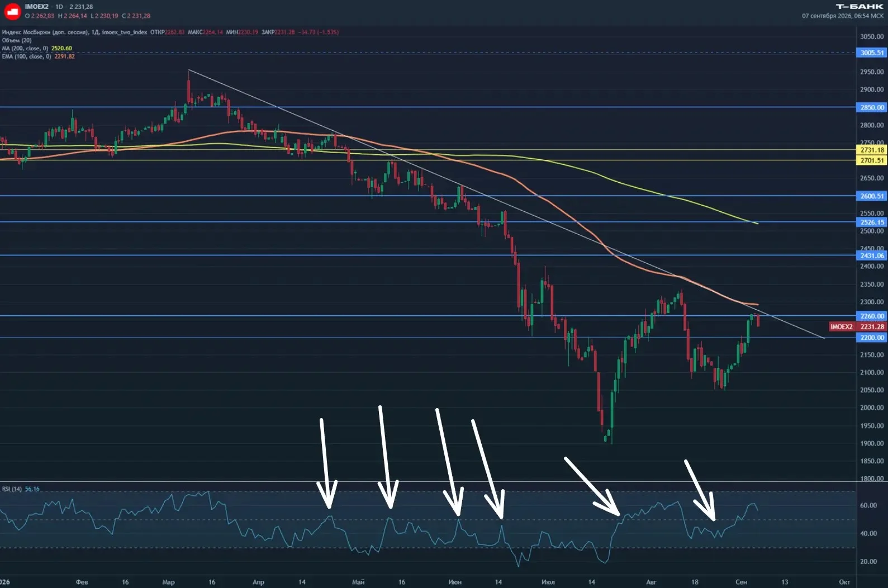888x588 pixels.
Task: Select the 'RSI (14)' indicator legend
Action: tap(12, 489)
